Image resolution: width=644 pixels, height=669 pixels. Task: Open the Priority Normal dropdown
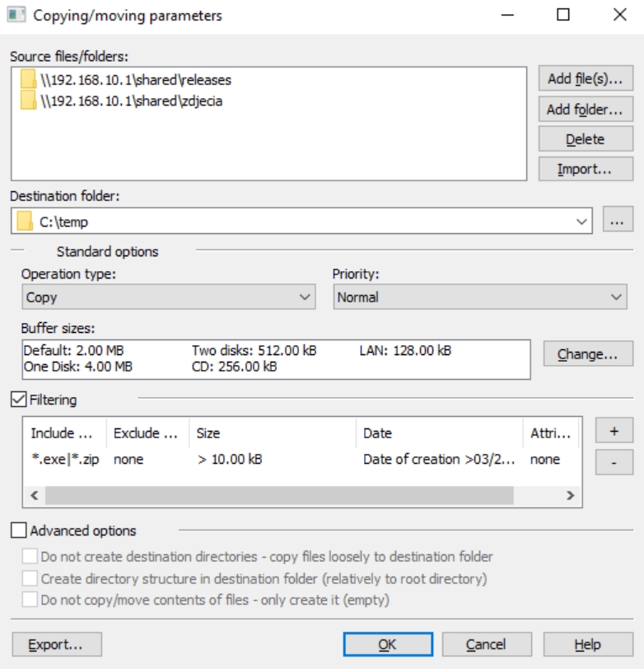coord(480,297)
